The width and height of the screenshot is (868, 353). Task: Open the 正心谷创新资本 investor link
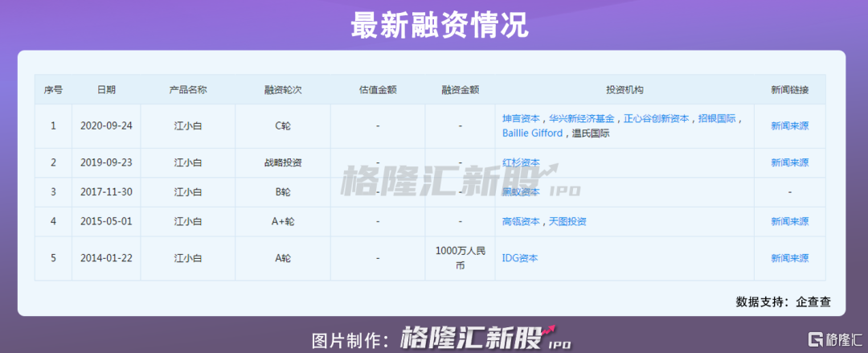657,118
